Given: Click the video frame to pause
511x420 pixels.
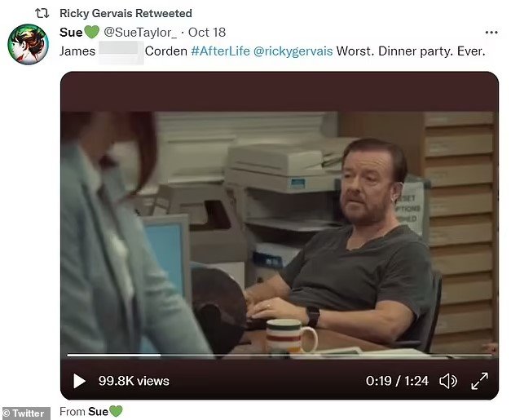Looking at the screenshot, I should pyautogui.click(x=280, y=232).
